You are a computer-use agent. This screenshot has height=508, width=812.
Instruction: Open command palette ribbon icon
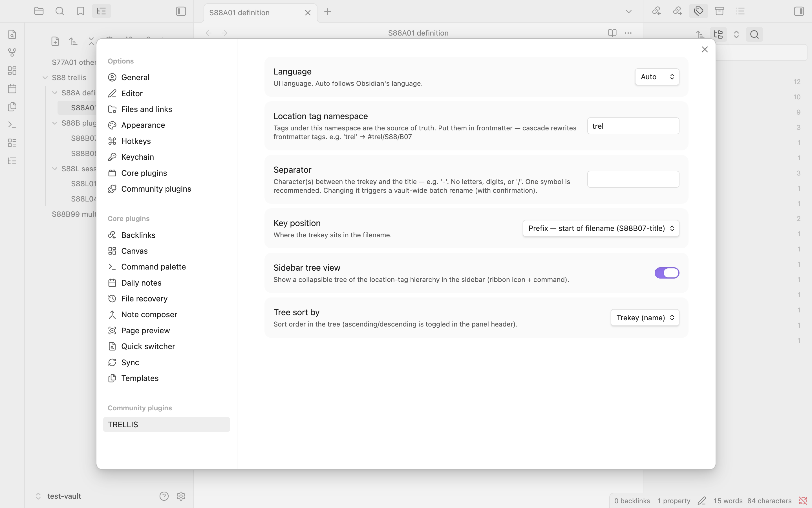(x=12, y=125)
